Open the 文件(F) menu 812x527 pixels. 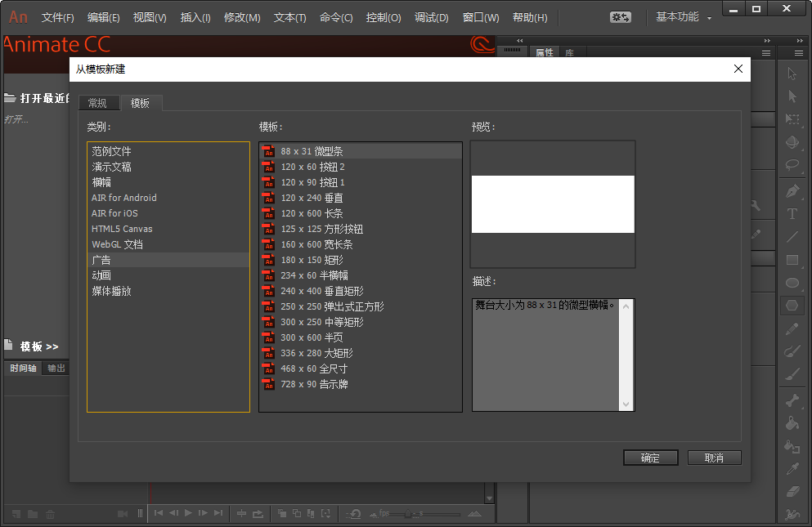(57, 17)
